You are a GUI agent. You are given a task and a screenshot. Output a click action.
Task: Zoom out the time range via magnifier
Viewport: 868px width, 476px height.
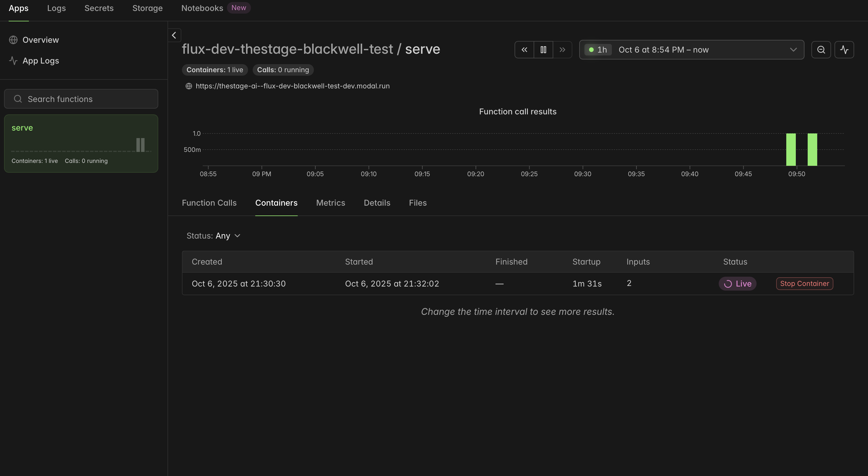click(821, 50)
